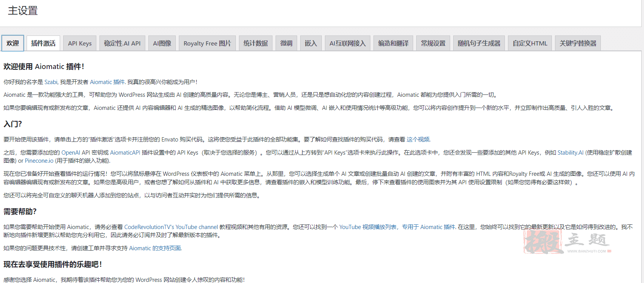Viewport: 644px width, 283px height.
Task: Select the 稳定性.AI API tab
Action: point(122,43)
